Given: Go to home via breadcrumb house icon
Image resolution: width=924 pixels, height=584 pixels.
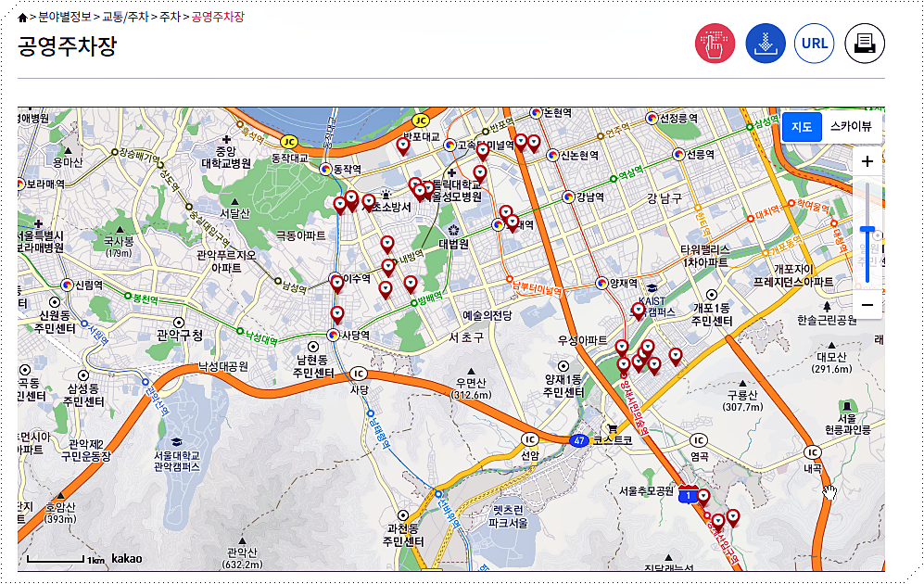Looking at the screenshot, I should click(x=22, y=17).
